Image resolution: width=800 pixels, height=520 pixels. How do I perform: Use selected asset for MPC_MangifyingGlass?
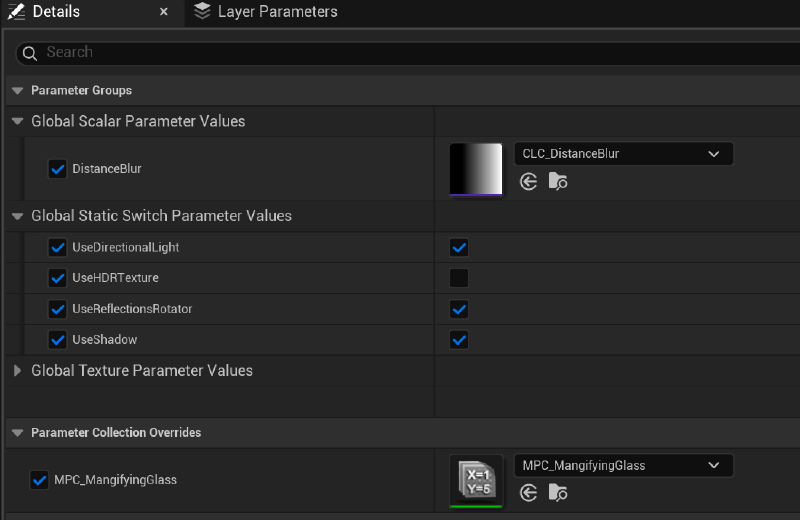[529, 493]
